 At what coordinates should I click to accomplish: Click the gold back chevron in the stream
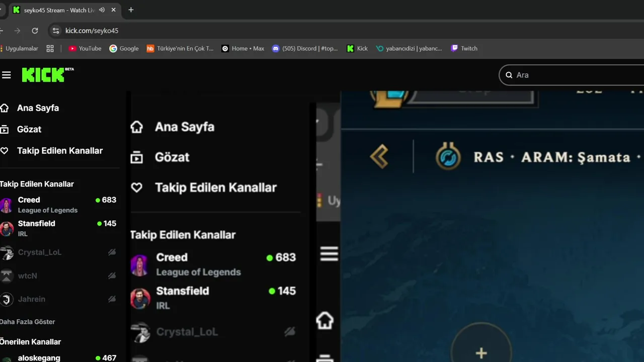379,157
